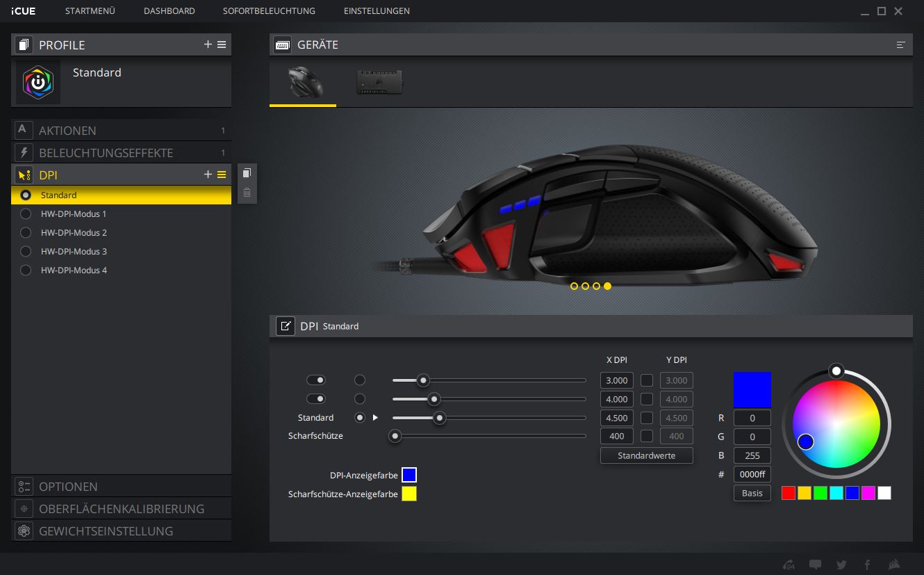924x575 pixels.
Task: Click the DPI section cursor icon
Action: [24, 175]
